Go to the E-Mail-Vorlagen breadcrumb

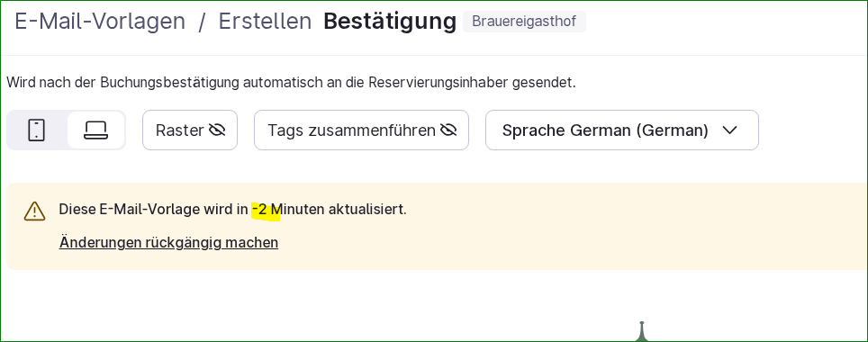[x=100, y=22]
